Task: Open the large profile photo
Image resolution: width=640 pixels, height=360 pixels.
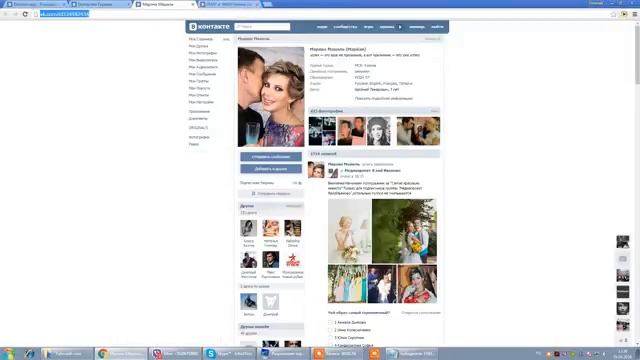Action: (271, 97)
